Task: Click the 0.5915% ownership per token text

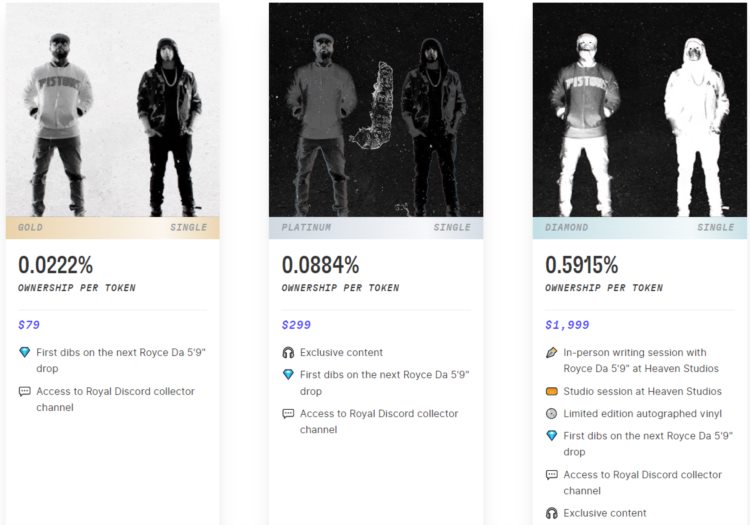Action: (582, 266)
